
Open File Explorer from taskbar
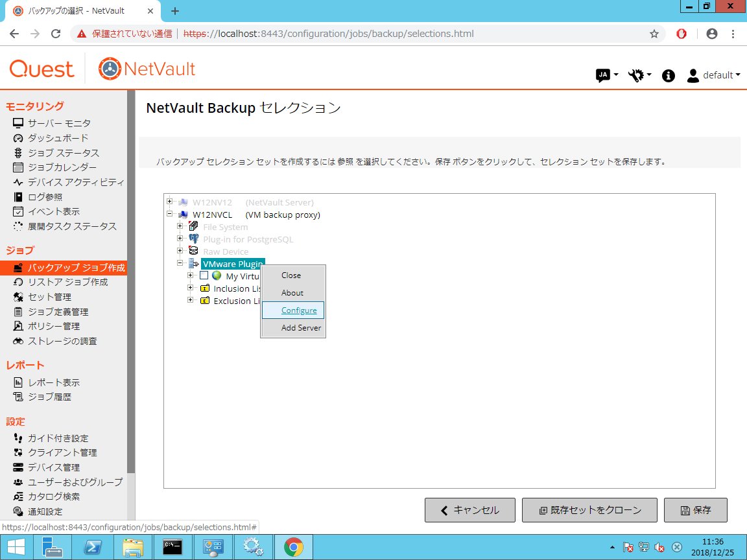tap(133, 547)
